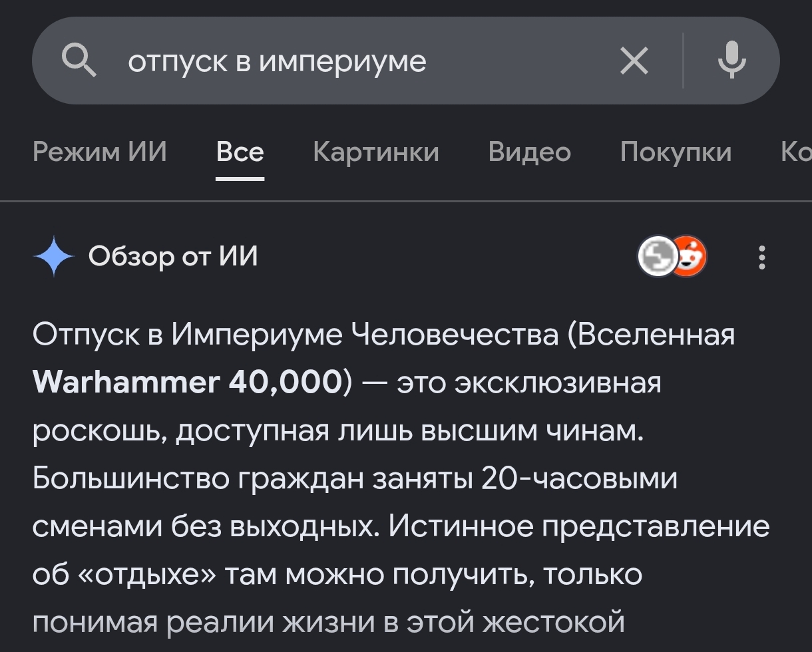
Task: Click the Обзор от ИИ heading
Action: click(173, 256)
